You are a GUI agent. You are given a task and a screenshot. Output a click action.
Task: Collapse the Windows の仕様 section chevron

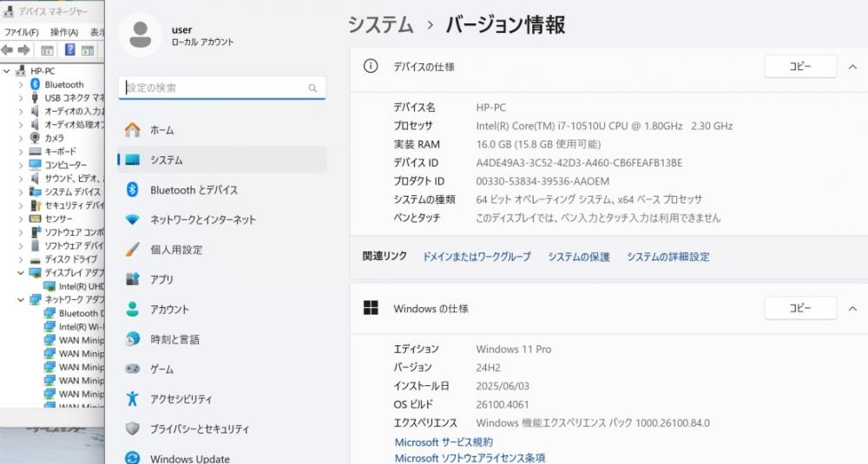pyautogui.click(x=852, y=309)
